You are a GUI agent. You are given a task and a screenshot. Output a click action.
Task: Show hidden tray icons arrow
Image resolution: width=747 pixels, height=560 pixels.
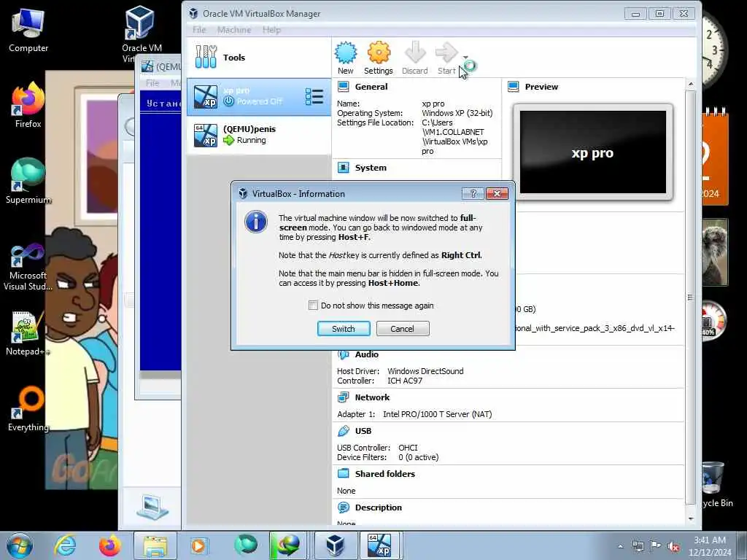tap(620, 546)
